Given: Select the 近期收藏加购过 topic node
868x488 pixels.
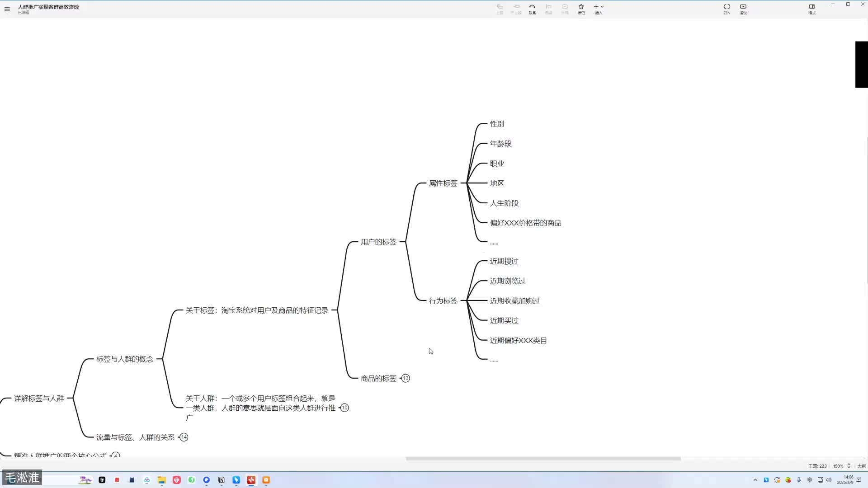Looking at the screenshot, I should [x=514, y=300].
